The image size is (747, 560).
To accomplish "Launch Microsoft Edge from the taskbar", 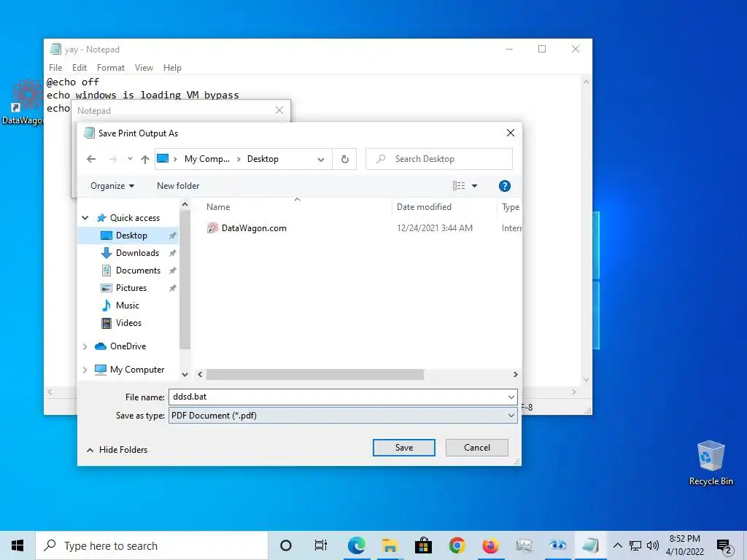I will tap(356, 545).
